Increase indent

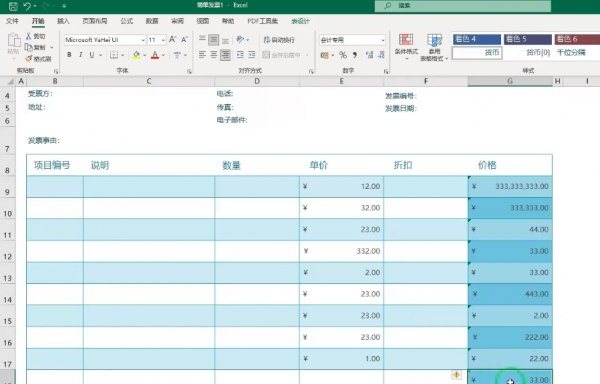click(251, 55)
